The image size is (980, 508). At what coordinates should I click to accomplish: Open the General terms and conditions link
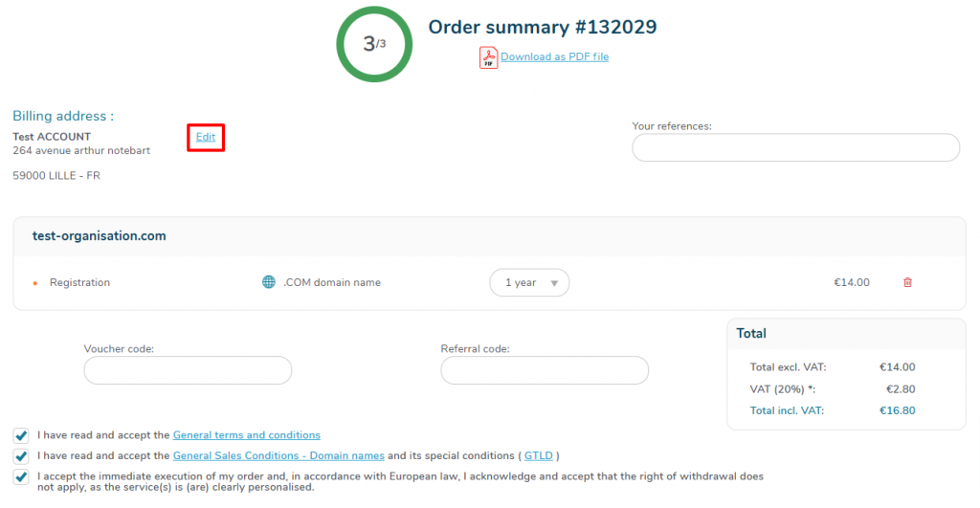pyautogui.click(x=246, y=435)
